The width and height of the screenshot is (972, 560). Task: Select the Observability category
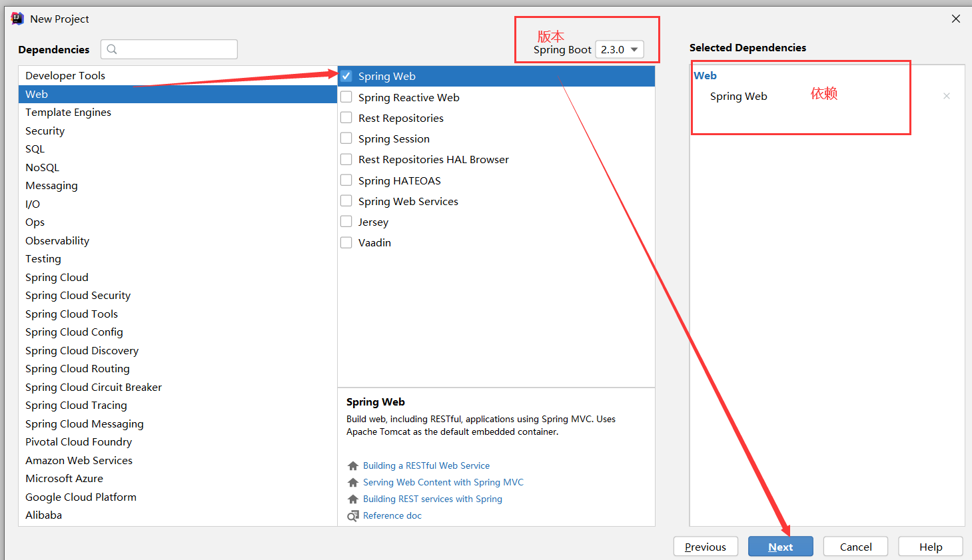pos(178,240)
